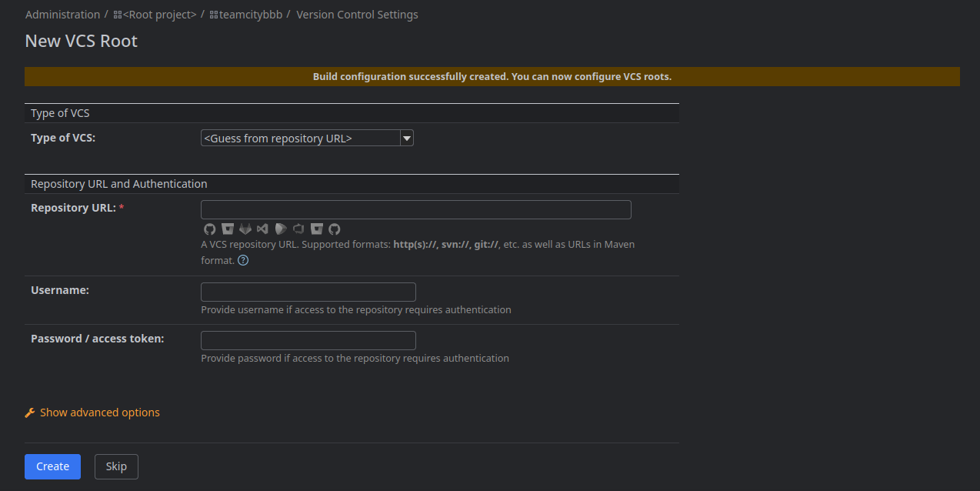Screen dimensions: 980x491
Task: Expand Show advanced options
Action: [99, 413]
